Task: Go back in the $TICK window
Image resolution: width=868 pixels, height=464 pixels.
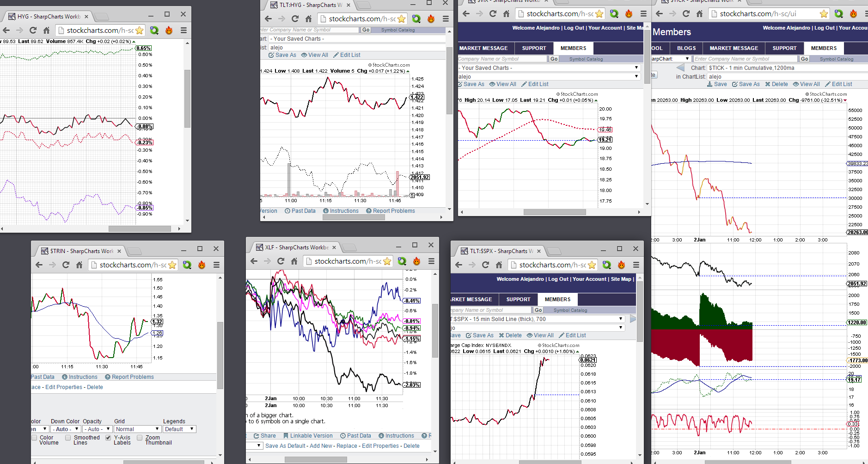Action: pyautogui.click(x=659, y=14)
